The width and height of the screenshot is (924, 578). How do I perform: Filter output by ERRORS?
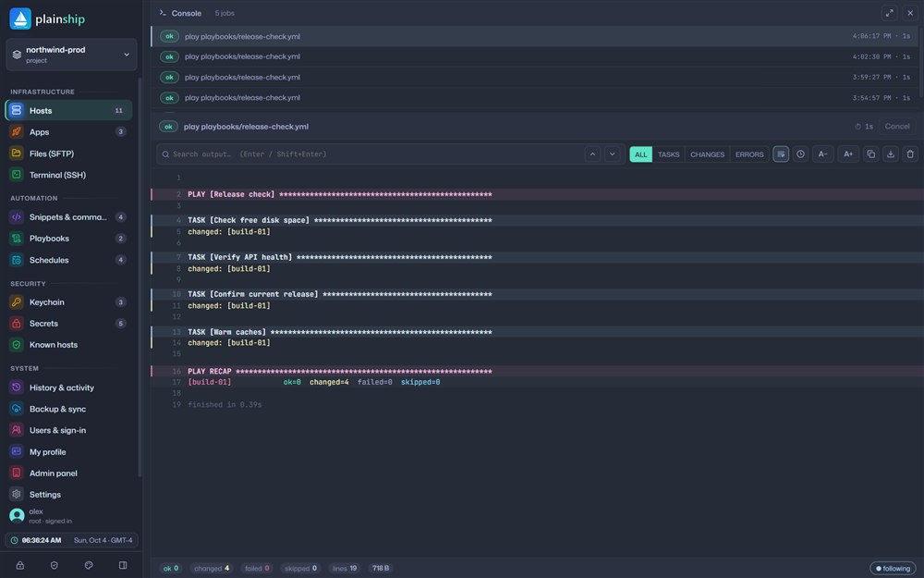point(749,154)
